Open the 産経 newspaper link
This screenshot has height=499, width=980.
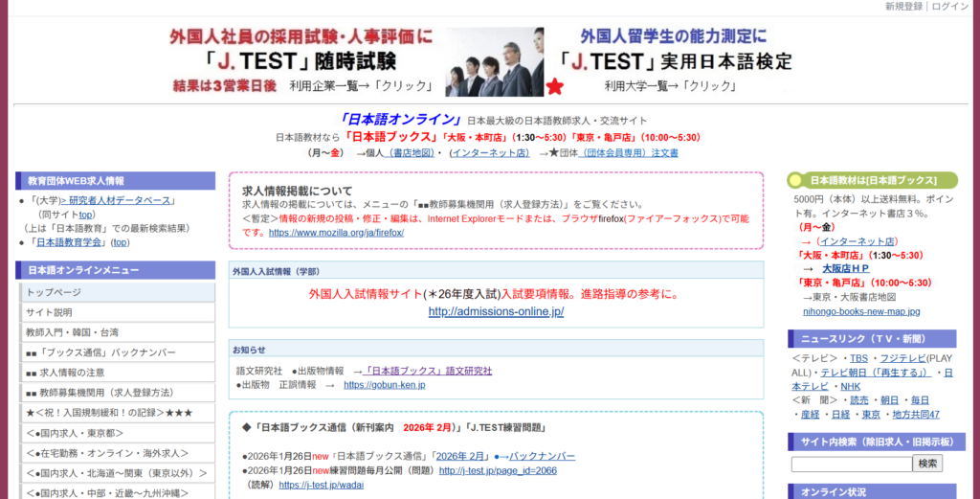tap(810, 415)
